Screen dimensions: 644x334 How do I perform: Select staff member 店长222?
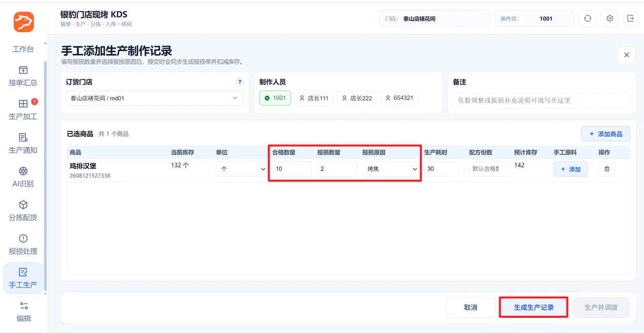pos(357,98)
